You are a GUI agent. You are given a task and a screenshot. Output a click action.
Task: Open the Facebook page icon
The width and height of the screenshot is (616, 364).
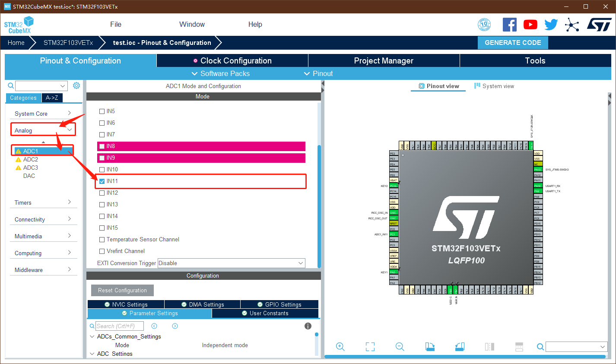510,25
